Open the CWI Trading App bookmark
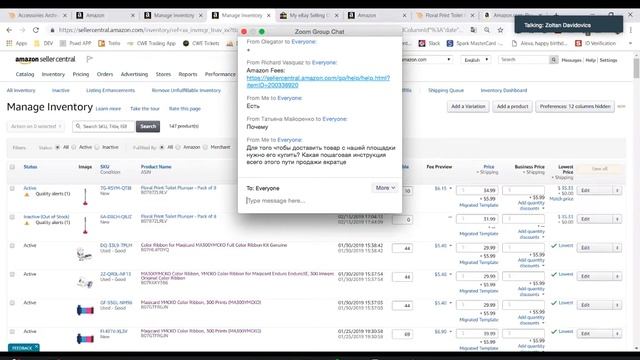This screenshot has width=640, height=360. [151, 43]
